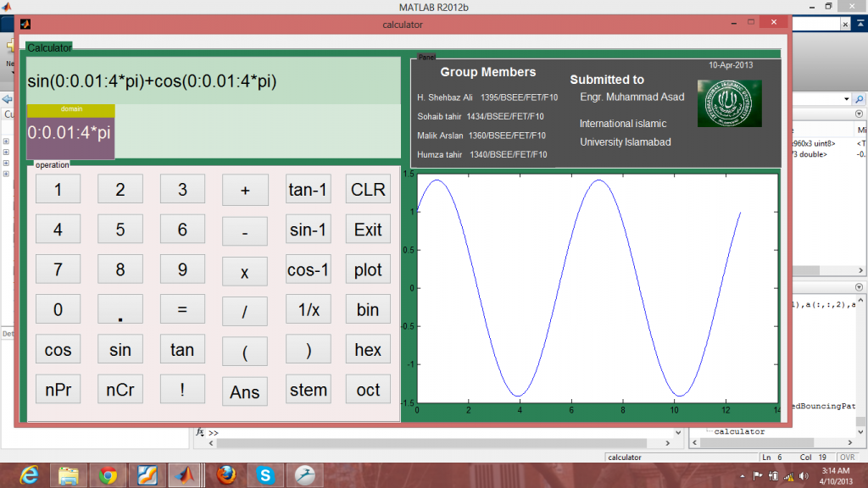Insert previous answer with Ans button
Image resolution: width=868 pixels, height=488 pixels.
click(x=245, y=391)
